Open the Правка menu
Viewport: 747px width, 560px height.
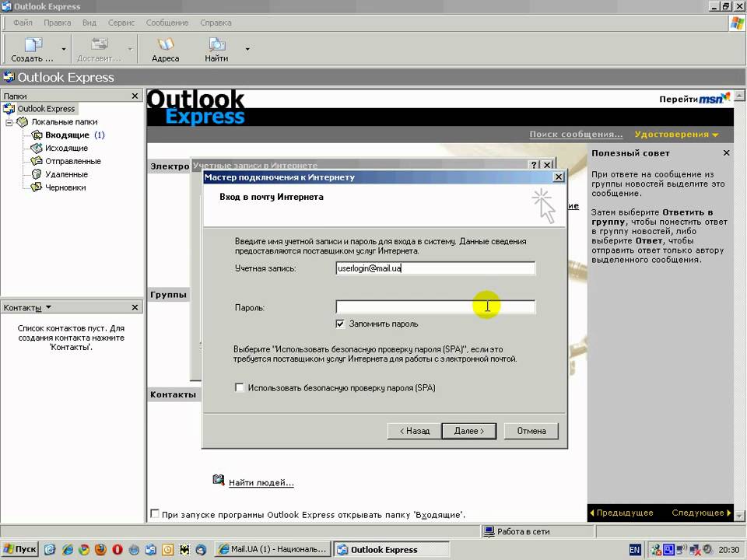coord(57,23)
